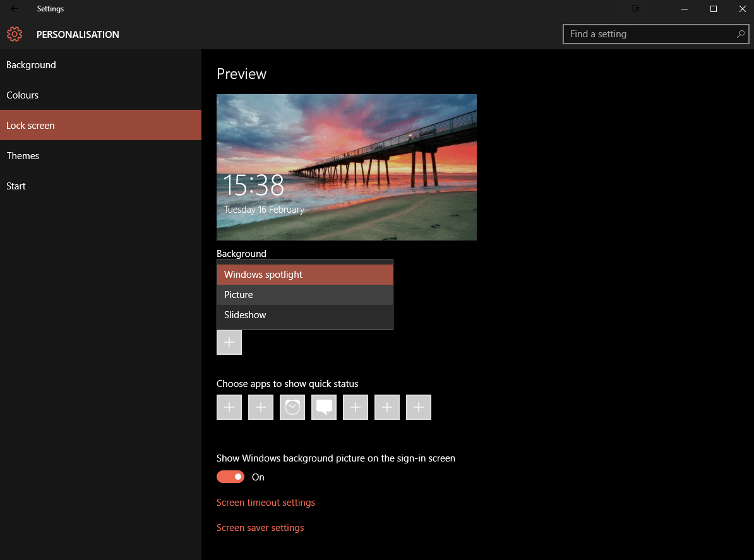The image size is (754, 560).
Task: Click the Preview heading
Action: click(241, 73)
